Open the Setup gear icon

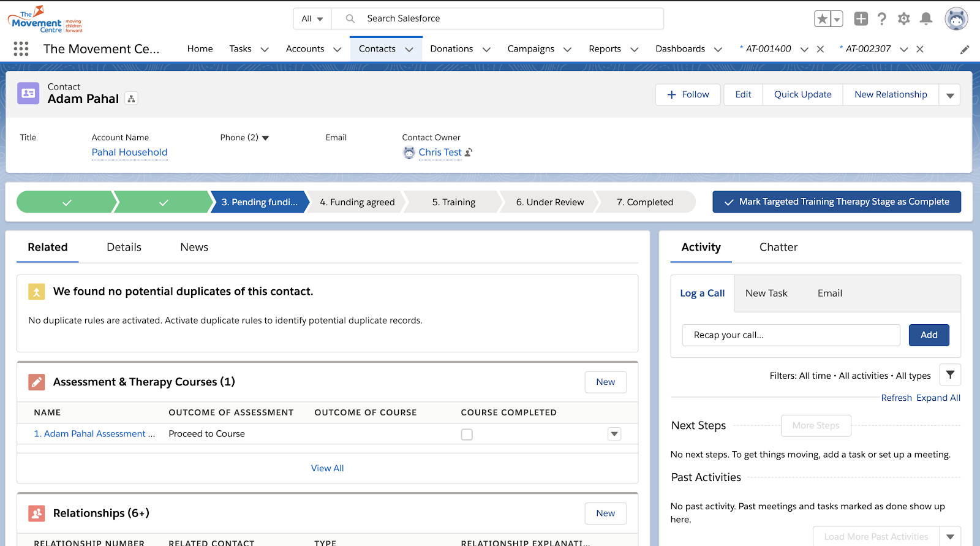tap(904, 19)
